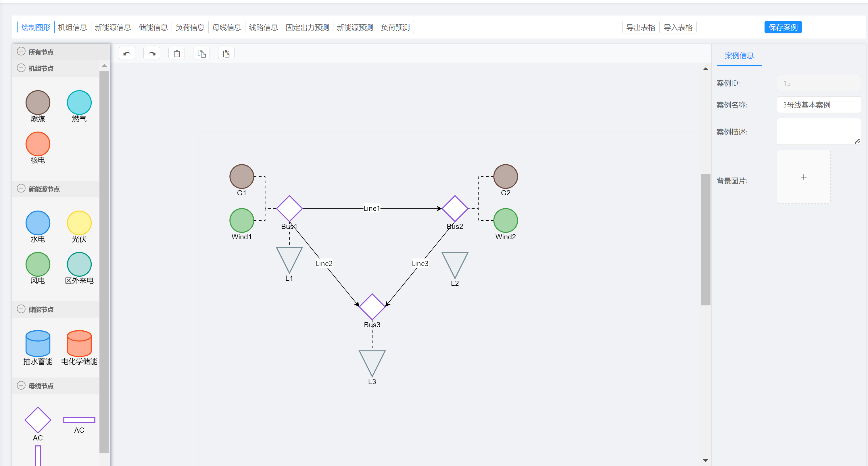Click the paste clipboard icon
Image resolution: width=868 pixels, height=466 pixels.
coord(226,53)
